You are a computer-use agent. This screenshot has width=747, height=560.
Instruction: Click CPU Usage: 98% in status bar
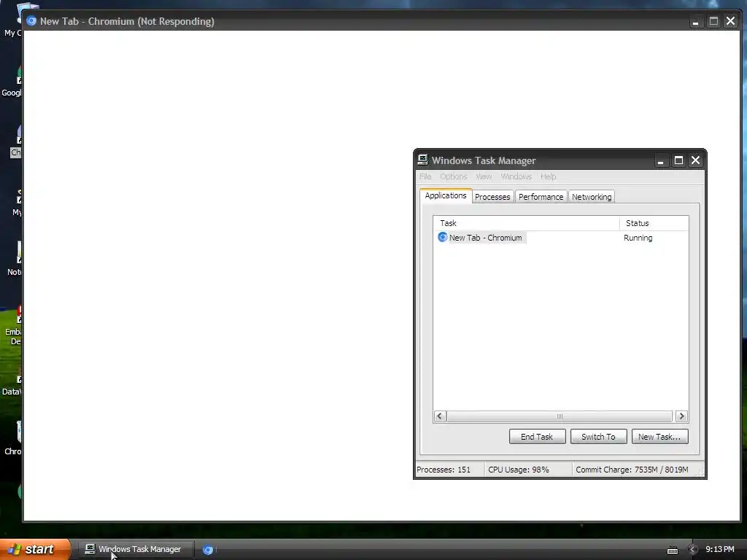click(519, 470)
